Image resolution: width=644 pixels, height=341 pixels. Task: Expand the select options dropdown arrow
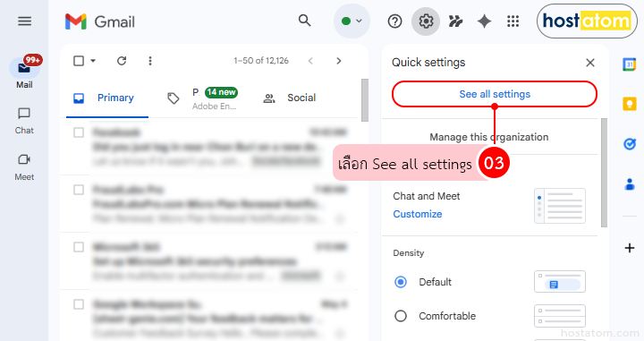93,61
